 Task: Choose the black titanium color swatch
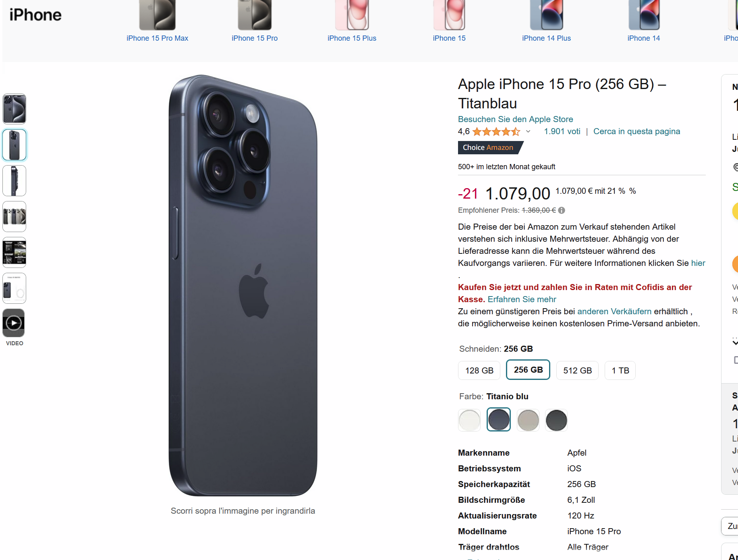click(x=556, y=420)
